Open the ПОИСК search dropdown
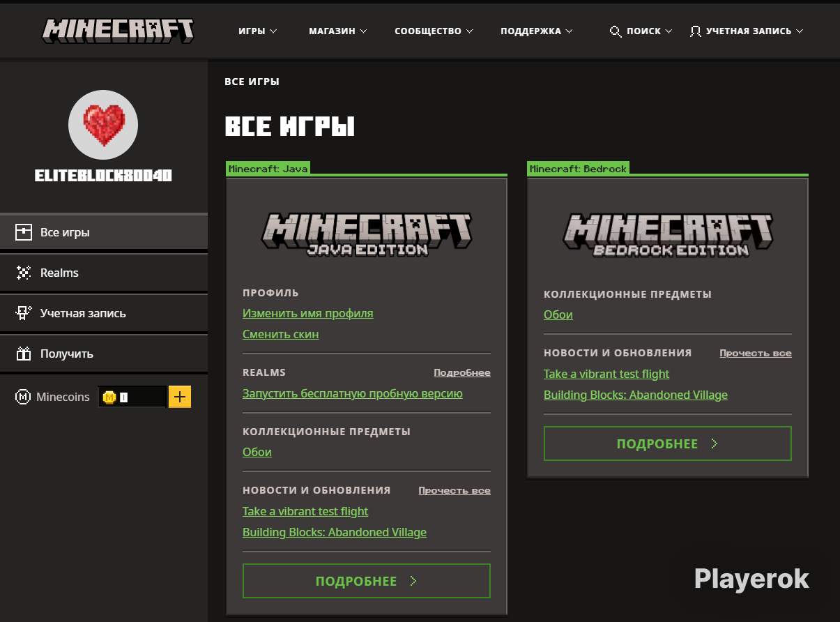 coord(641,31)
